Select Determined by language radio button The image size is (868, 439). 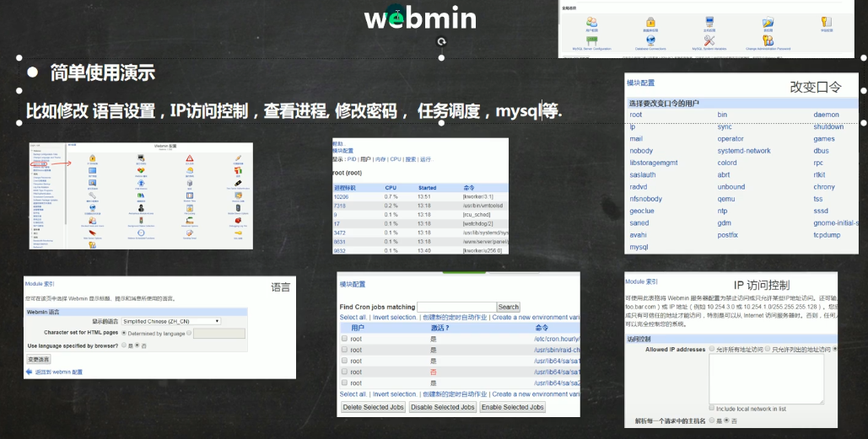(124, 333)
